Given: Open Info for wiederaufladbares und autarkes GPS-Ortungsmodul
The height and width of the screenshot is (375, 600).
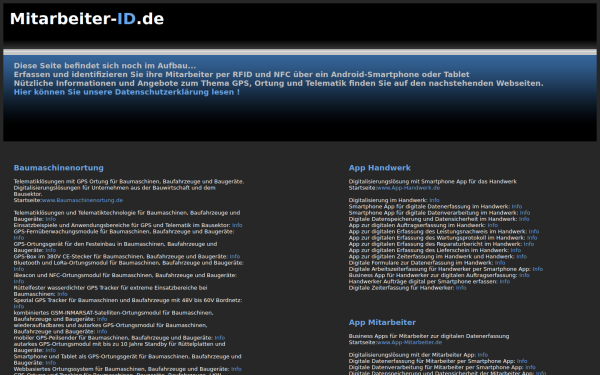Looking at the screenshot, I should 102,332.
